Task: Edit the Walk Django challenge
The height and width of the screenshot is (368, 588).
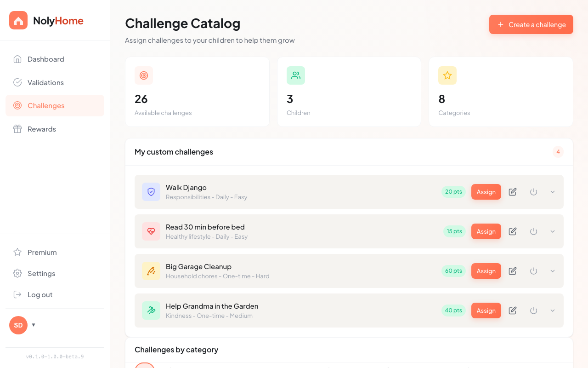Action: click(513, 192)
